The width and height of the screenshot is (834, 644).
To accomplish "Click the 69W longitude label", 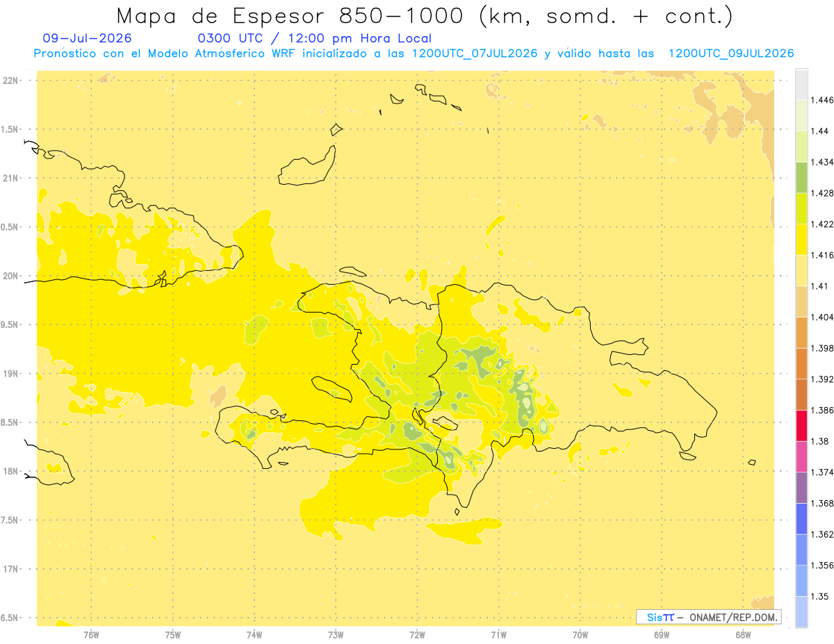I will pyautogui.click(x=661, y=635).
